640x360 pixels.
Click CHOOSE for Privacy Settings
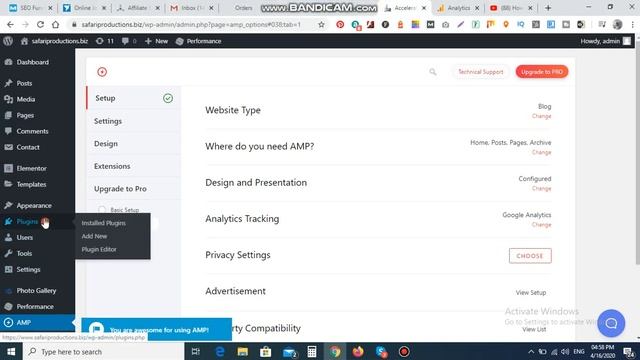click(530, 256)
